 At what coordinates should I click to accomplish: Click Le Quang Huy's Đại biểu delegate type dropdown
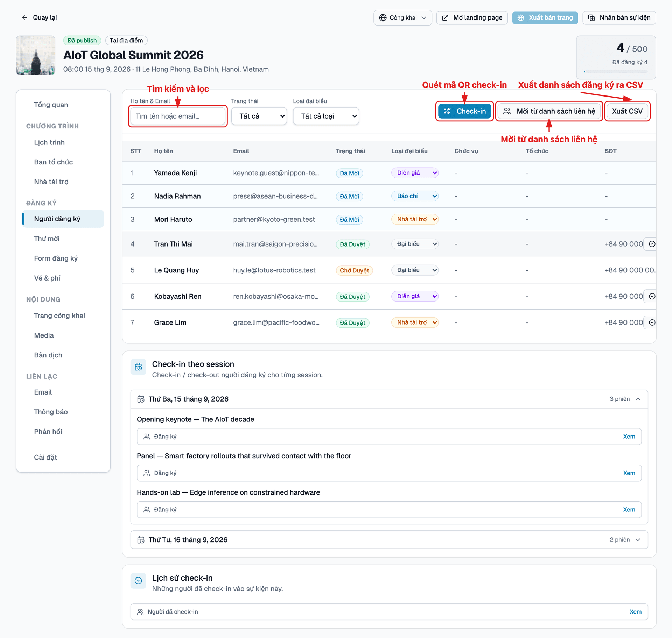[x=415, y=270]
